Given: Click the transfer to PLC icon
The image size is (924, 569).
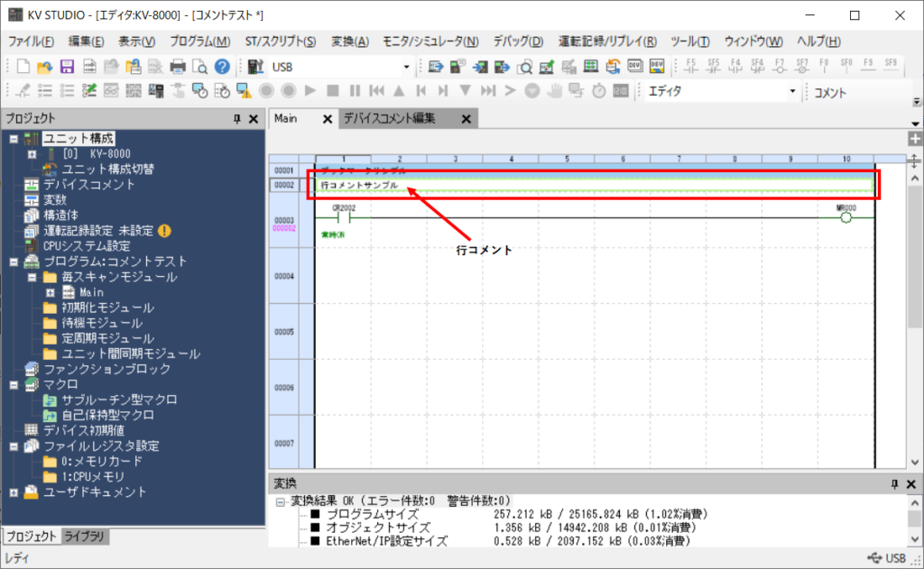Looking at the screenshot, I should (478, 67).
